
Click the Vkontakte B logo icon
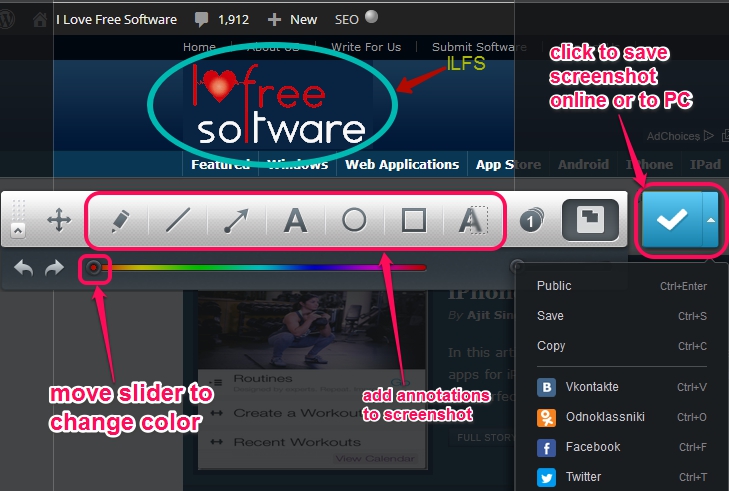click(546, 387)
